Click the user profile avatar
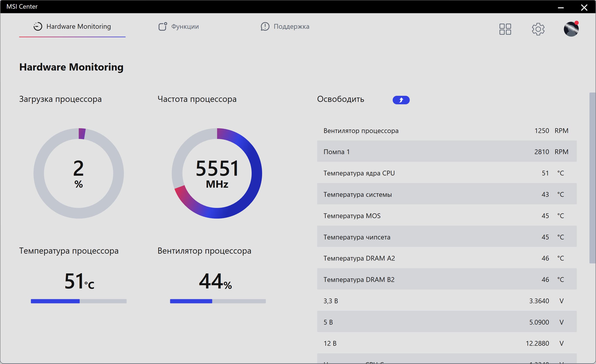 (x=571, y=29)
